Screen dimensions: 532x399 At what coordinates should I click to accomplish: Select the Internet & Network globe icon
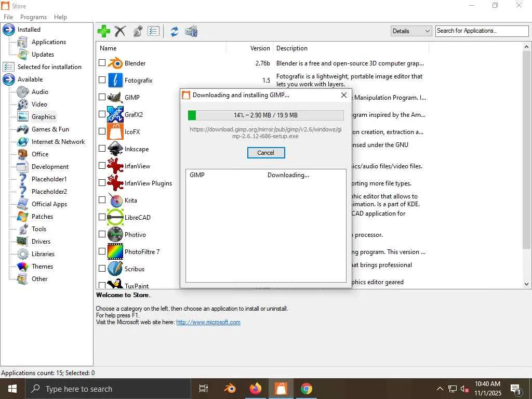[23, 141]
